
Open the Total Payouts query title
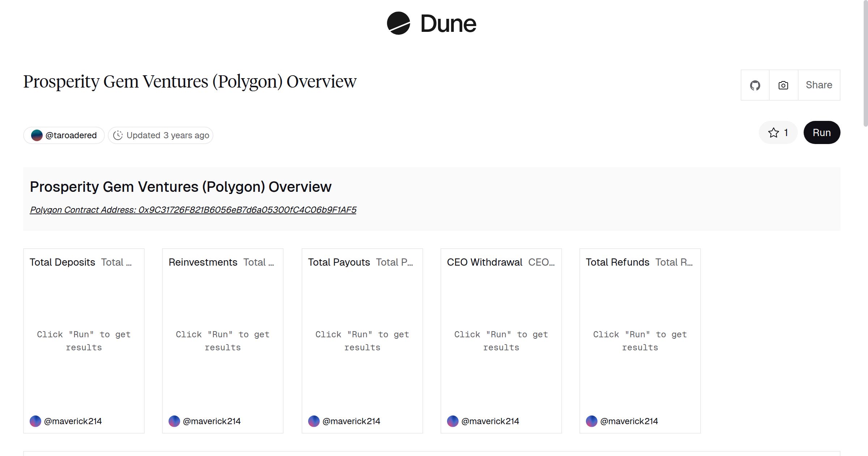339,262
